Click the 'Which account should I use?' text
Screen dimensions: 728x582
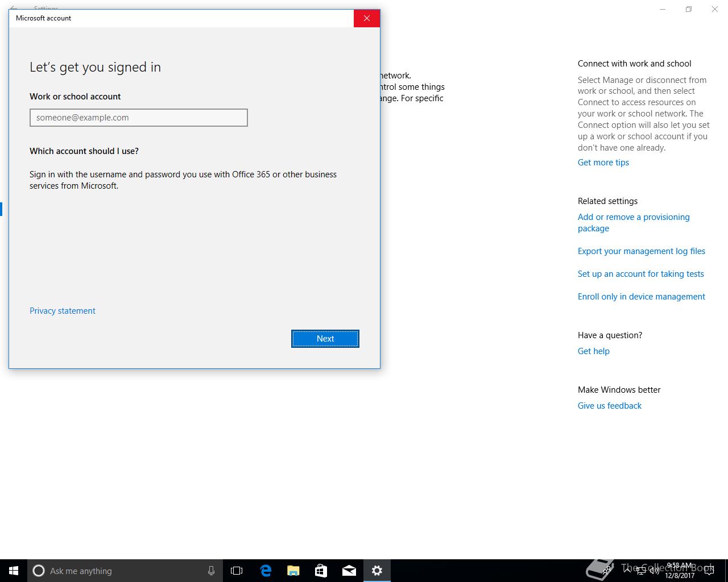84,151
